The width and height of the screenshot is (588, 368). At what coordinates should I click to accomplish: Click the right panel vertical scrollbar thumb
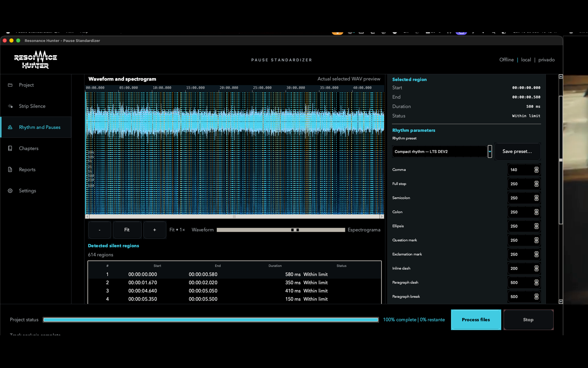[561, 160]
